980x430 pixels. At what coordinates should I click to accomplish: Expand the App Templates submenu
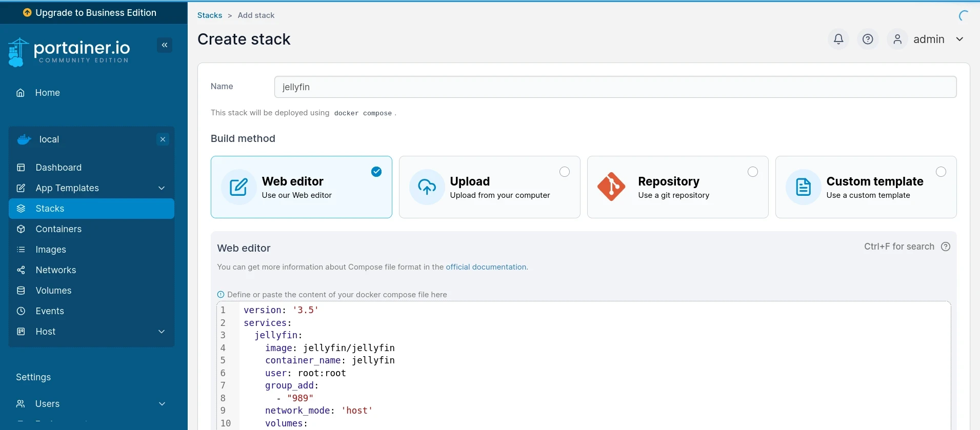click(162, 188)
